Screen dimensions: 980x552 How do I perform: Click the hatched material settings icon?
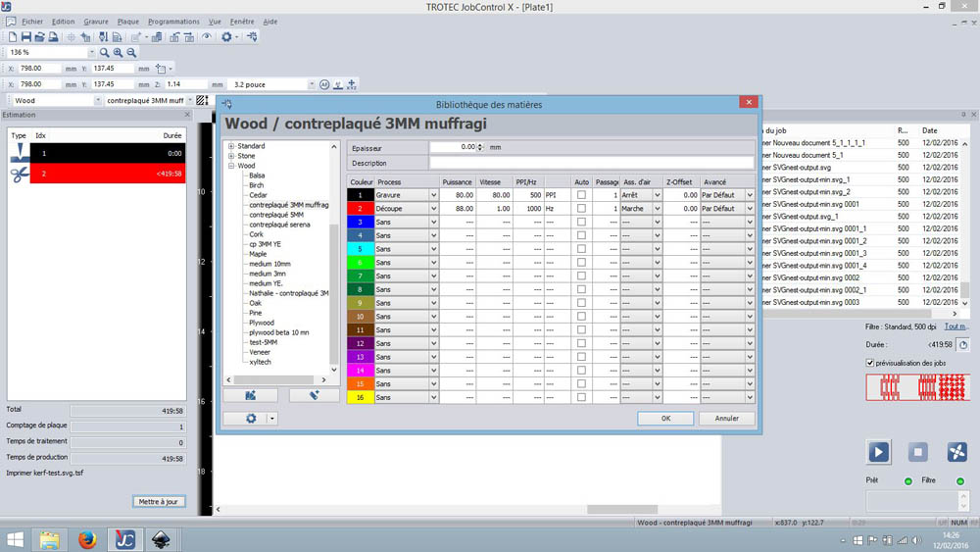click(x=202, y=100)
